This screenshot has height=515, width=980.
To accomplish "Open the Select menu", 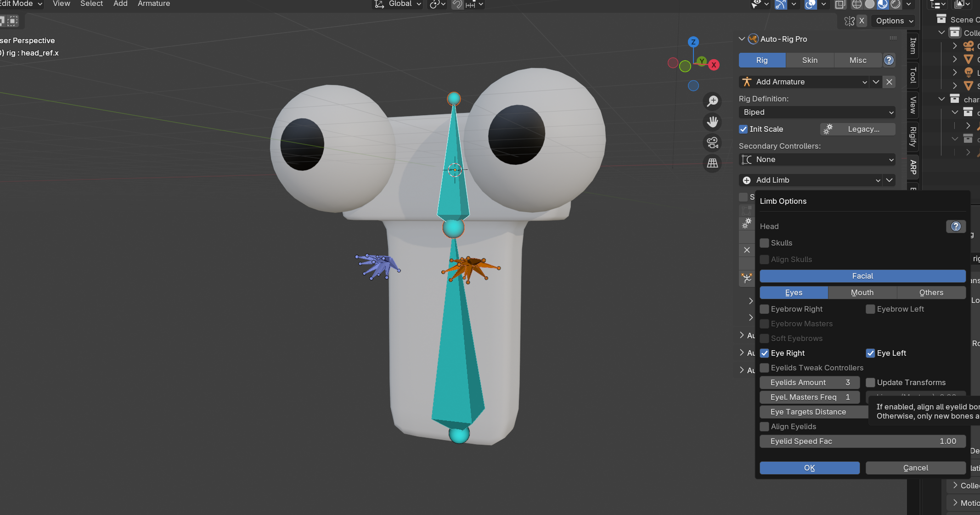I will 91,4.
